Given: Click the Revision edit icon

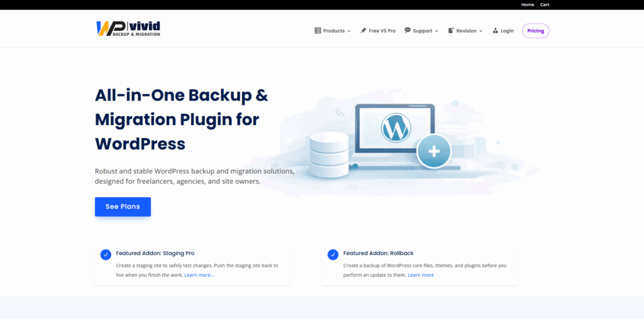Looking at the screenshot, I should coord(451,31).
